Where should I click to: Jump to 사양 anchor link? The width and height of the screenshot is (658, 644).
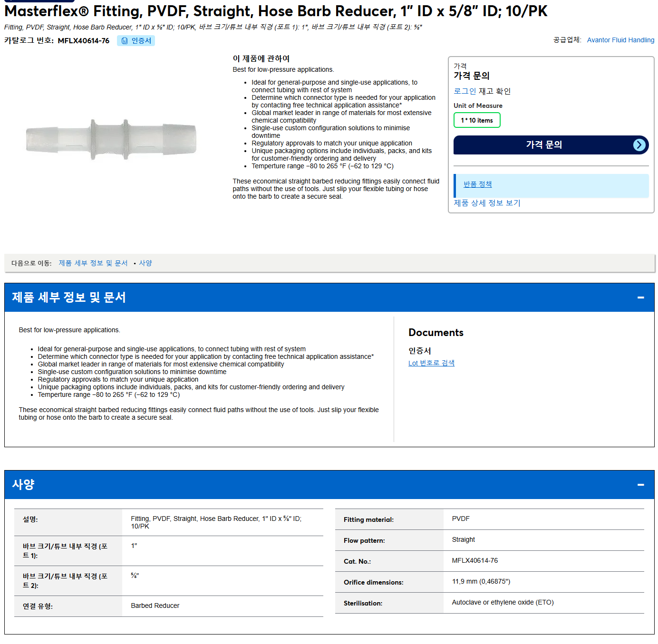(145, 263)
